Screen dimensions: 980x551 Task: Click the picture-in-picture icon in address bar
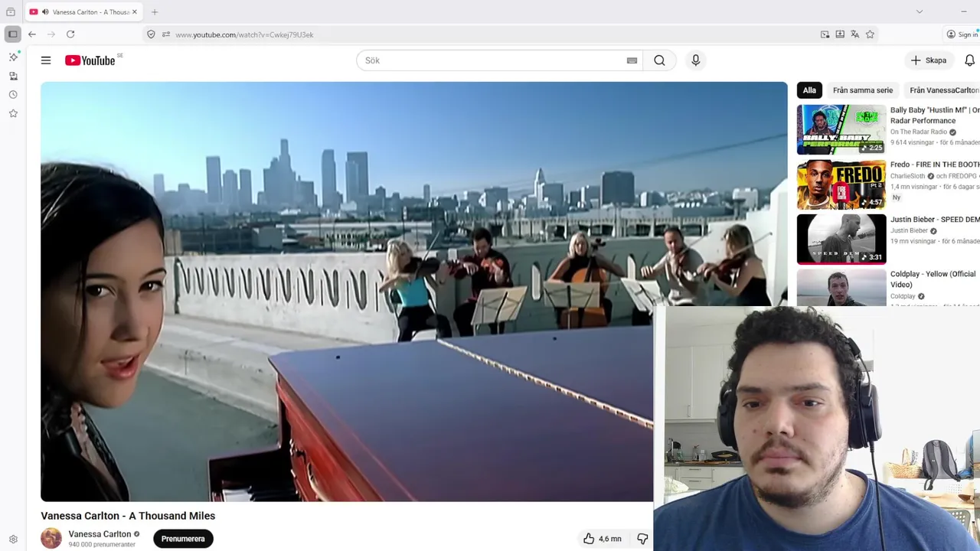(x=825, y=34)
